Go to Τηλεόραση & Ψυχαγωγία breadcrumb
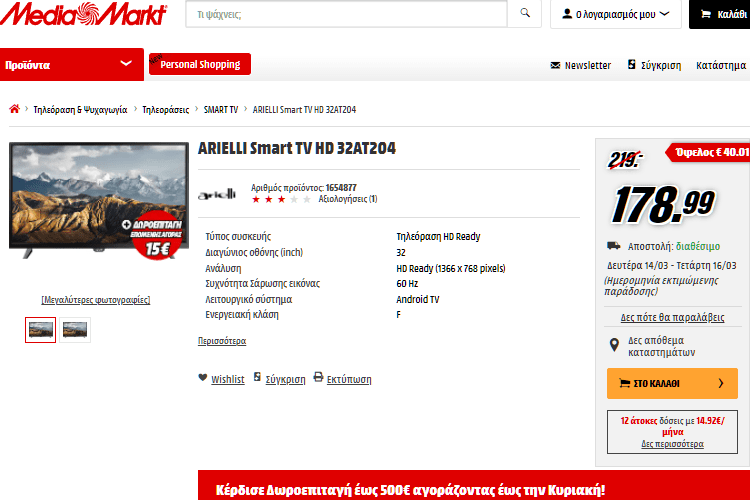The height and width of the screenshot is (500, 750). 80,110
